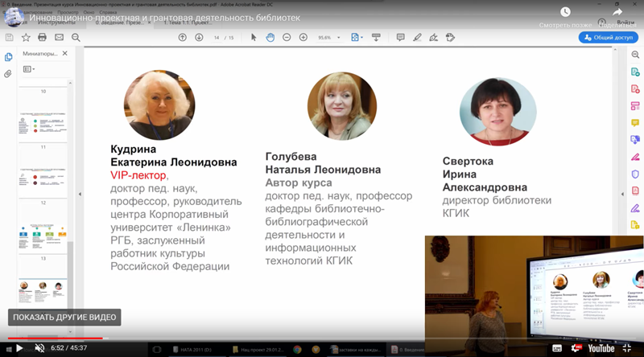The width and height of the screenshot is (644, 357).
Task: Seek on the red video progress bar
Action: click(x=55, y=339)
